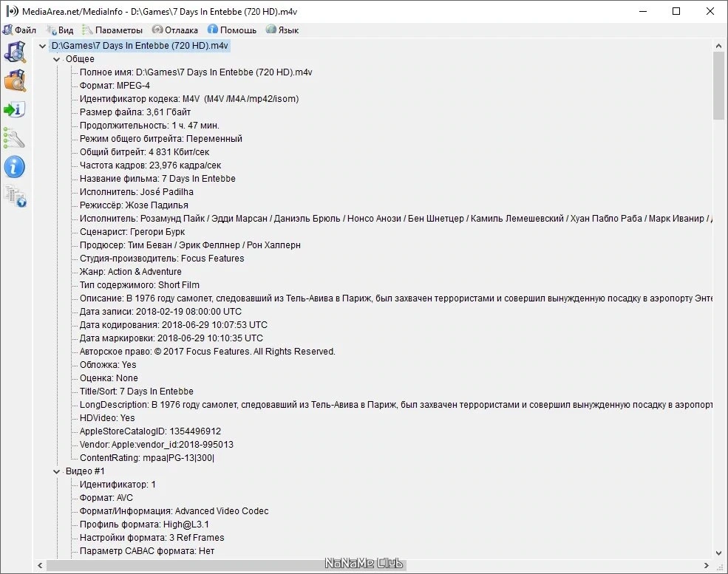Open the Отладка menu
The image size is (728, 574).
(175, 30)
